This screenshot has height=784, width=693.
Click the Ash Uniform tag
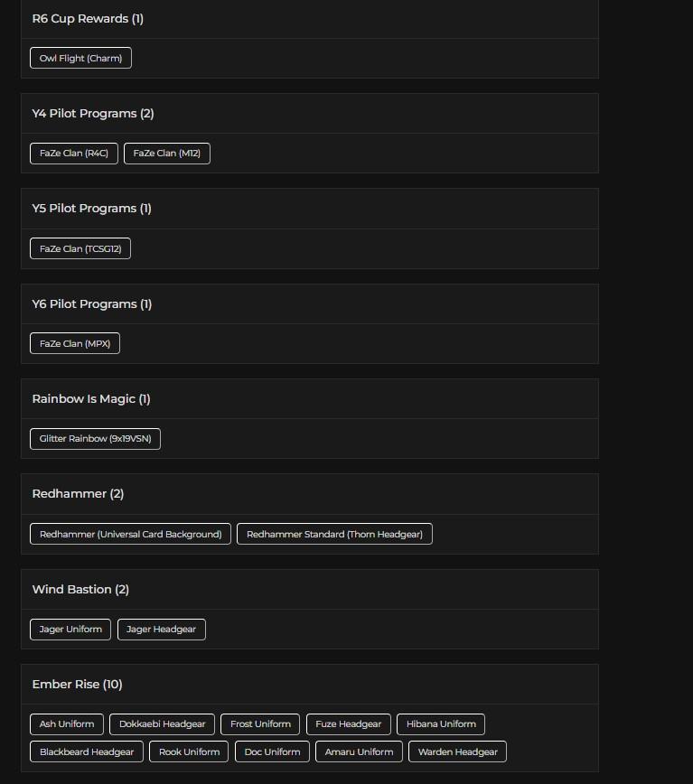pyautogui.click(x=67, y=724)
